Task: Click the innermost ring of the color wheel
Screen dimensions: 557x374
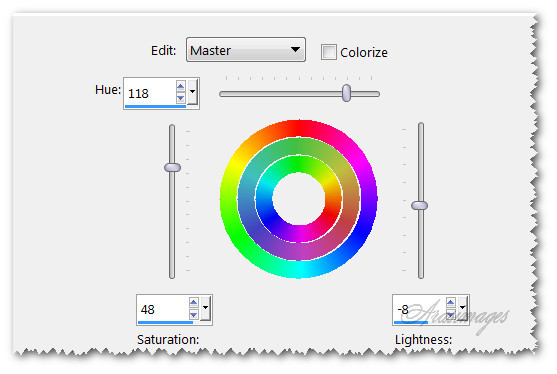Action: pyautogui.click(x=299, y=163)
